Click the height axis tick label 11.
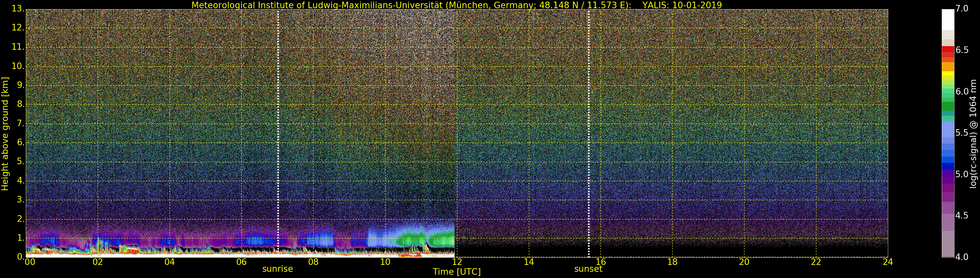 point(18,47)
